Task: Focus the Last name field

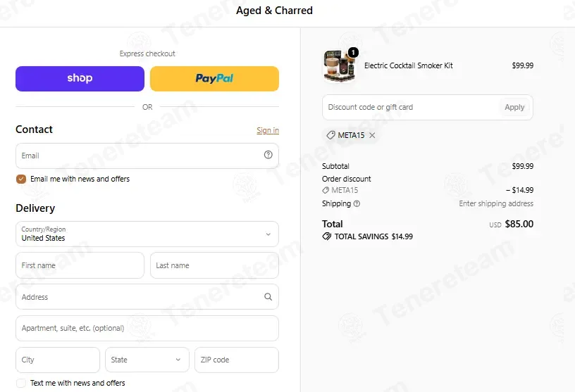Action: click(214, 265)
